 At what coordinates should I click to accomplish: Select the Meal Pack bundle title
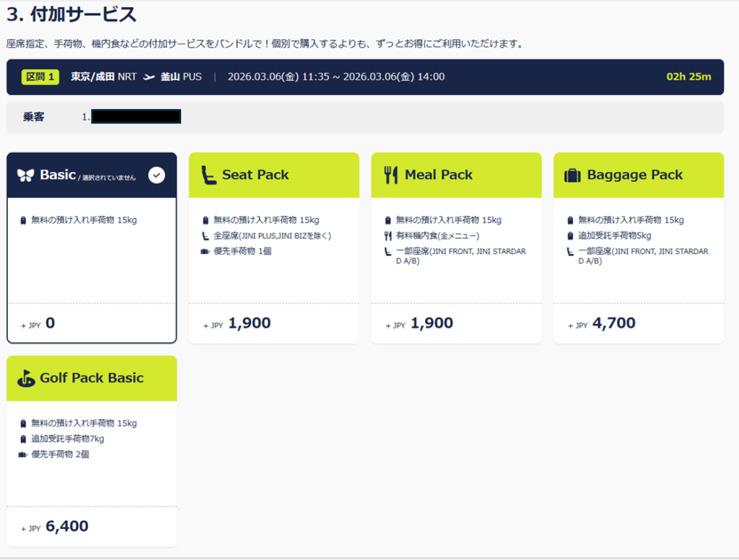pos(438,175)
